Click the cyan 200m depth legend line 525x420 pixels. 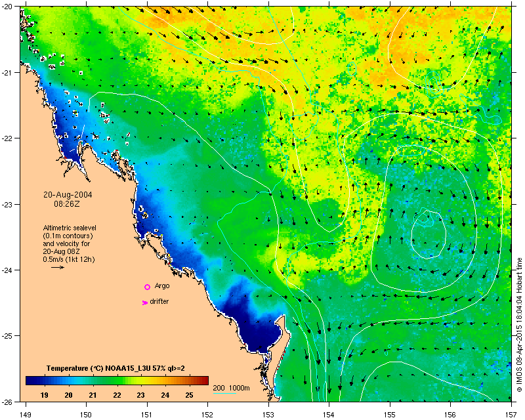(x=224, y=393)
